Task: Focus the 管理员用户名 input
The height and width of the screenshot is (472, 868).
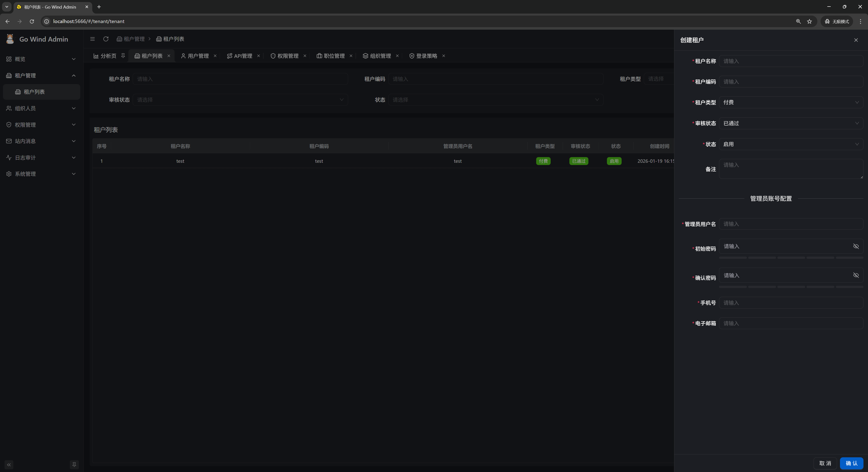Action: [x=791, y=224]
